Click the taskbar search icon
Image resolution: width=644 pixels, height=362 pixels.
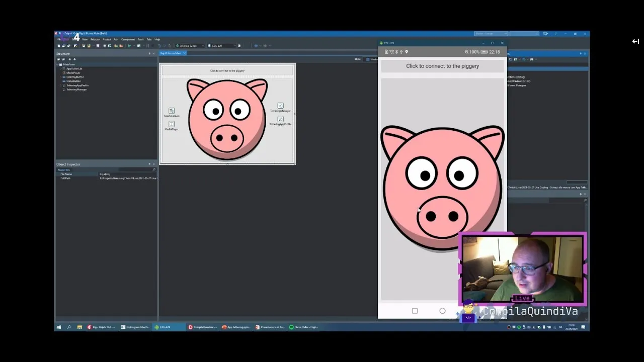[x=69, y=327]
